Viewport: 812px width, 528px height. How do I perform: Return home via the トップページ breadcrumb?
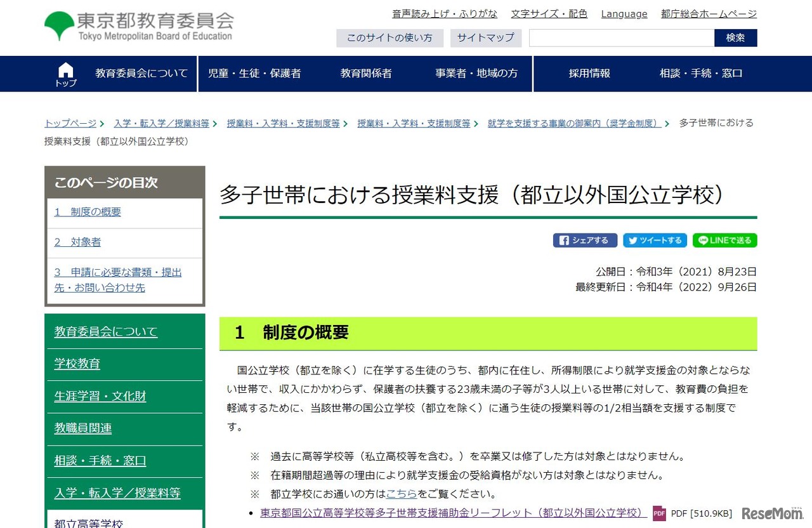70,123
